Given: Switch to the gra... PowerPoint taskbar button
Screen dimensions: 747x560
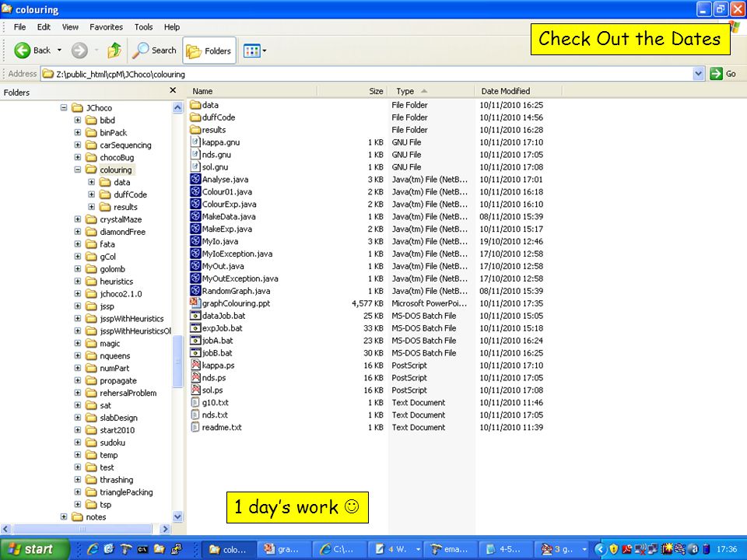Looking at the screenshot, I should click(283, 549).
